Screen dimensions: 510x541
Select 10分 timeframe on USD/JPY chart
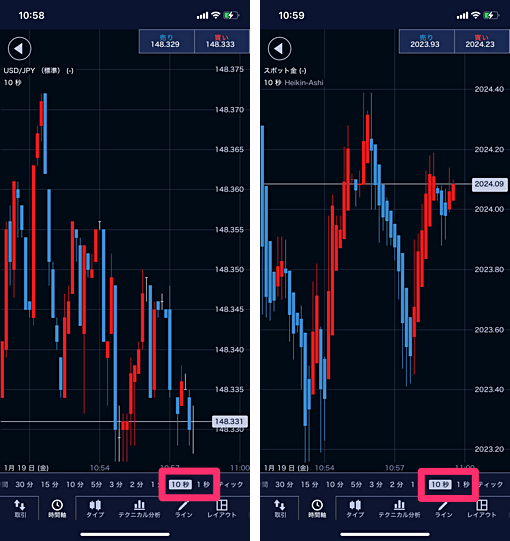75,484
